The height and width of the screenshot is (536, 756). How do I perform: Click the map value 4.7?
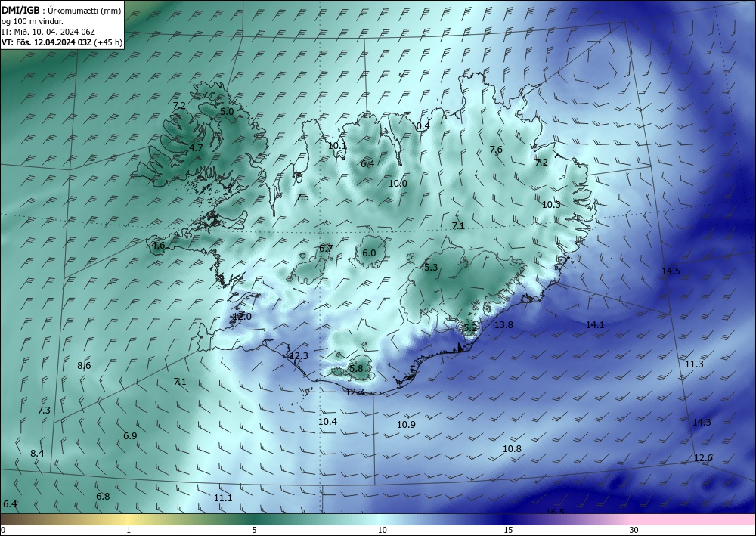(196, 148)
